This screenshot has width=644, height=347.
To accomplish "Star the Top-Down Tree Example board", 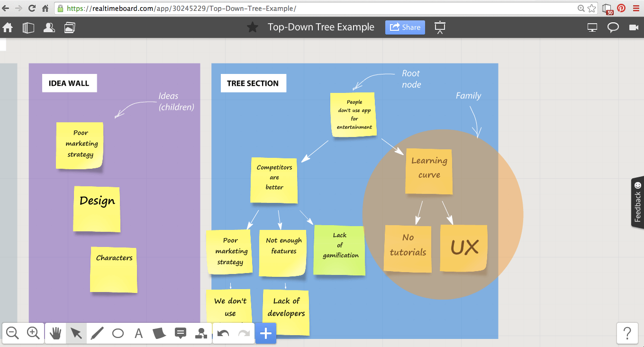I will [253, 27].
